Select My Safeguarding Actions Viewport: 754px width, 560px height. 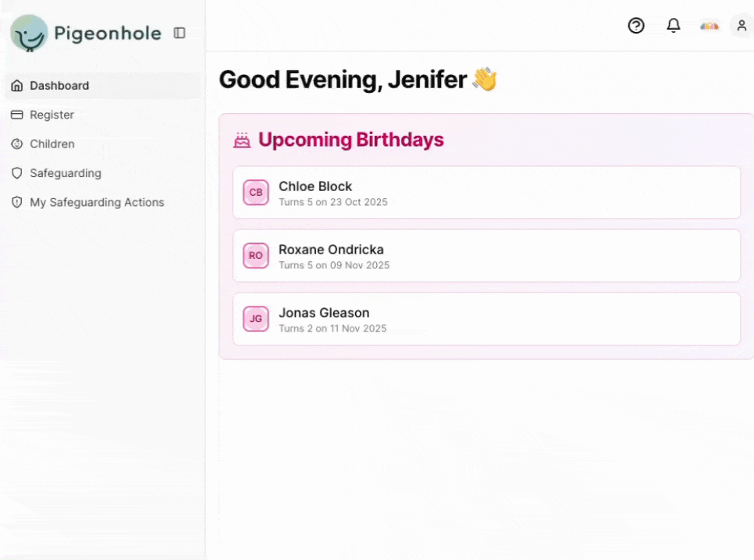[x=97, y=203]
